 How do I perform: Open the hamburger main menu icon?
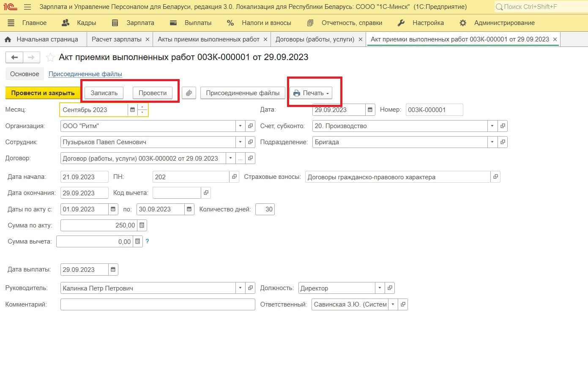tap(27, 7)
